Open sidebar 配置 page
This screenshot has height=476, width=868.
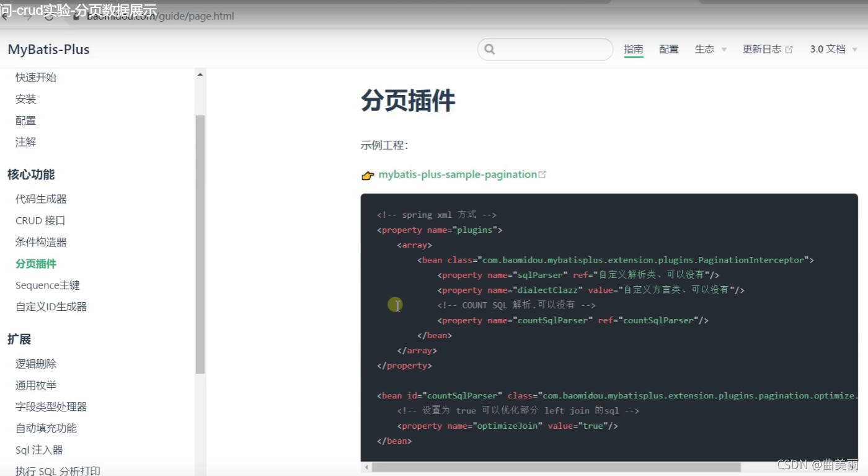pos(26,120)
